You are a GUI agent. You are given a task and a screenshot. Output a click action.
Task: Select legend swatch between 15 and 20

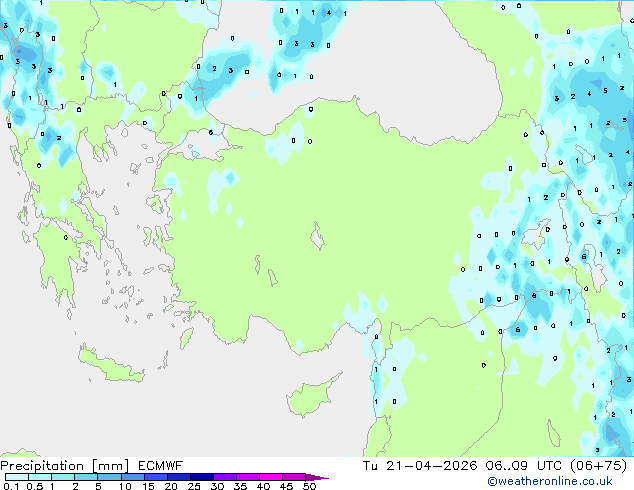[156, 477]
